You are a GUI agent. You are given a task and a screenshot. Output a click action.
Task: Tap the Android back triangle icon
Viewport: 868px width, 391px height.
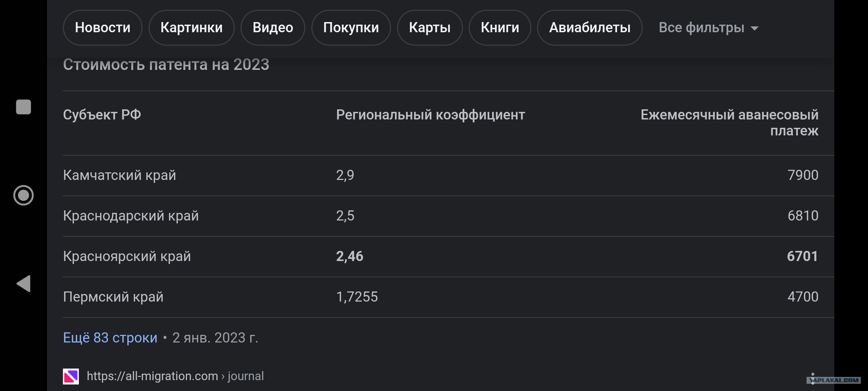tap(24, 283)
